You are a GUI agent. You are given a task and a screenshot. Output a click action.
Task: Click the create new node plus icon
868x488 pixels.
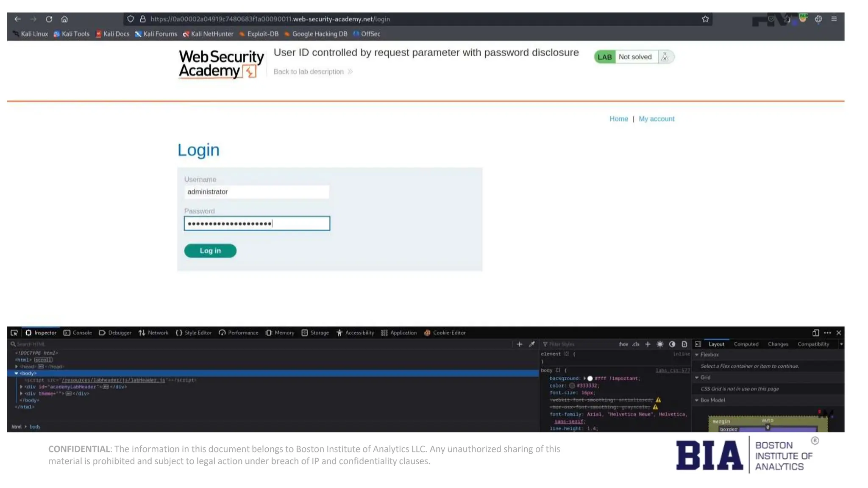pos(520,344)
